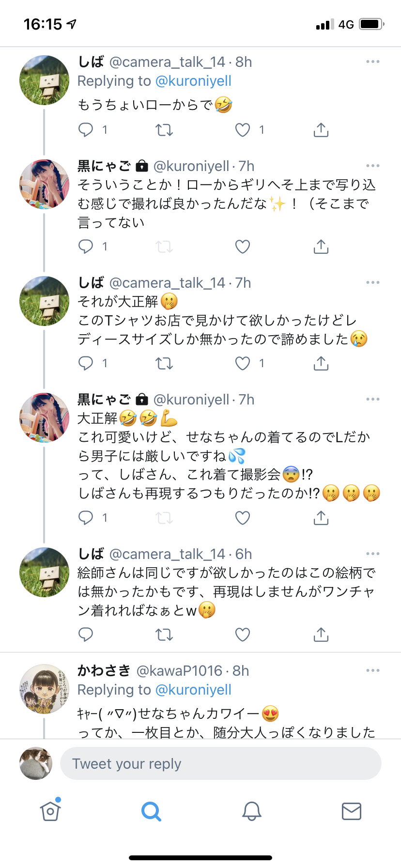
Task: Open the Notifications bell tab
Action: tap(251, 811)
